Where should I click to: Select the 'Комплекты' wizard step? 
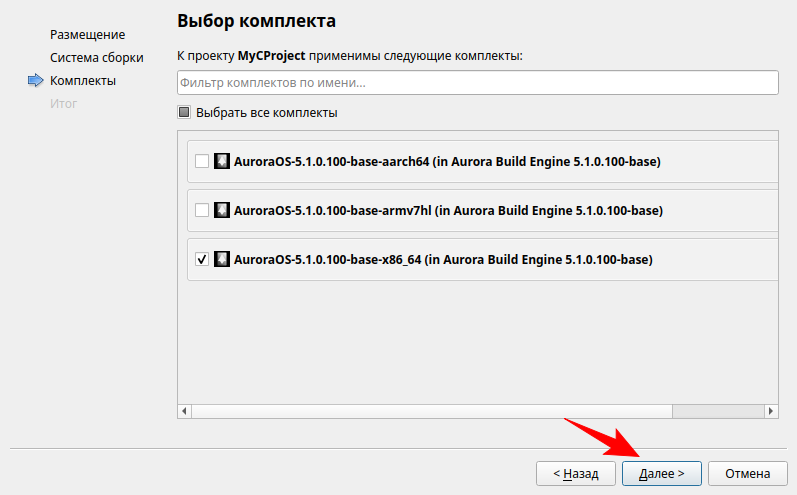click(83, 81)
